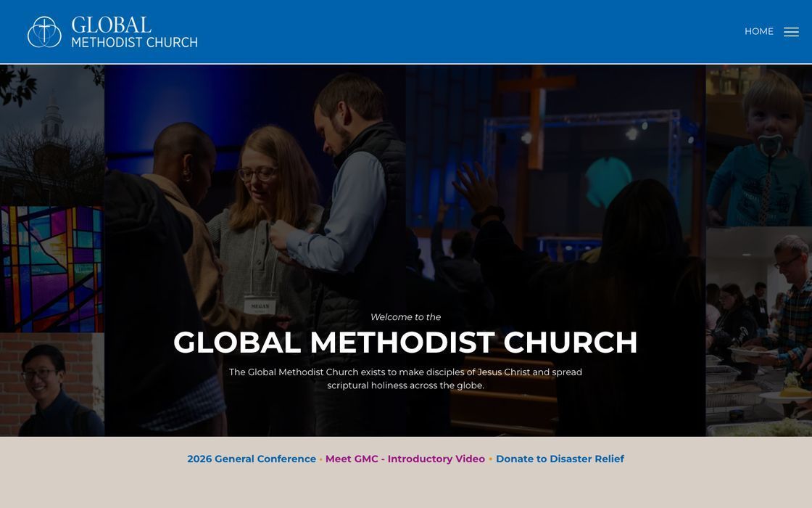This screenshot has height=508, width=812.
Task: Open Donate to Disaster Relief link
Action: [560, 459]
